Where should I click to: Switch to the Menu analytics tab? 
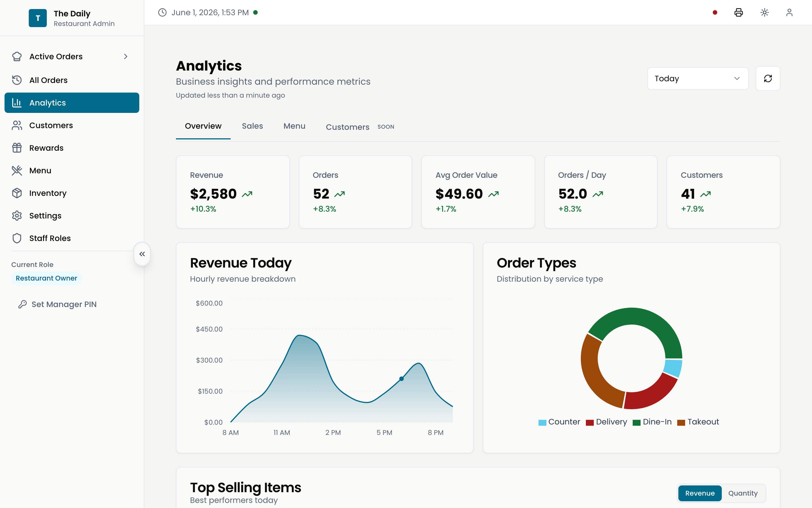294,126
